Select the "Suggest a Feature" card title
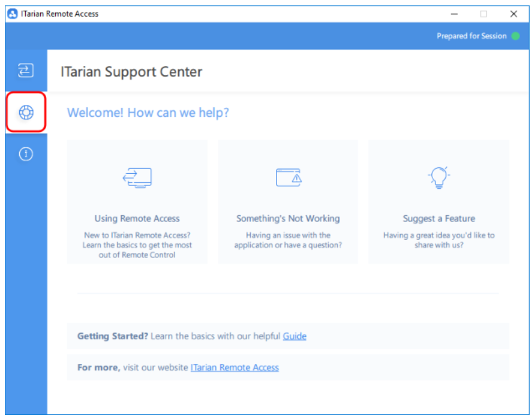The width and height of the screenshot is (532, 418). click(438, 218)
